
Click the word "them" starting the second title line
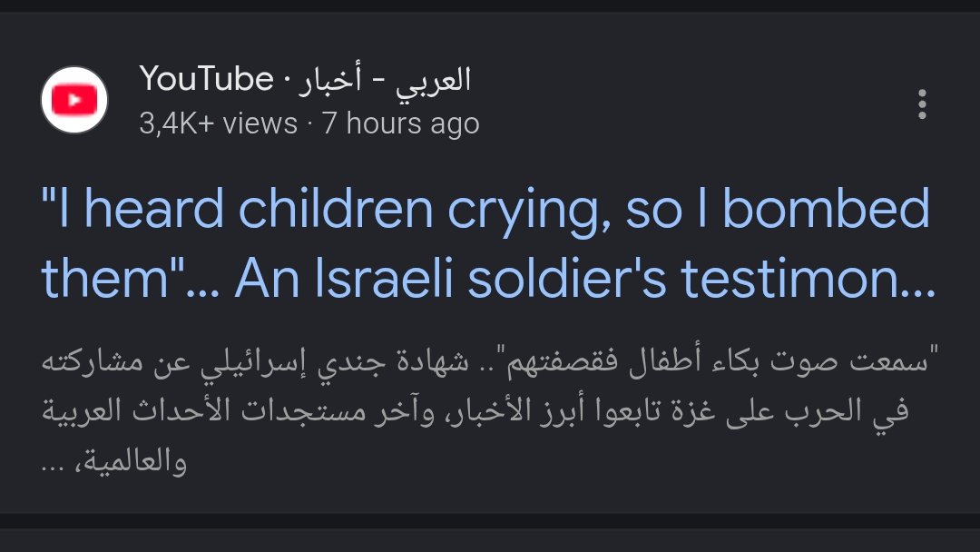105,278
